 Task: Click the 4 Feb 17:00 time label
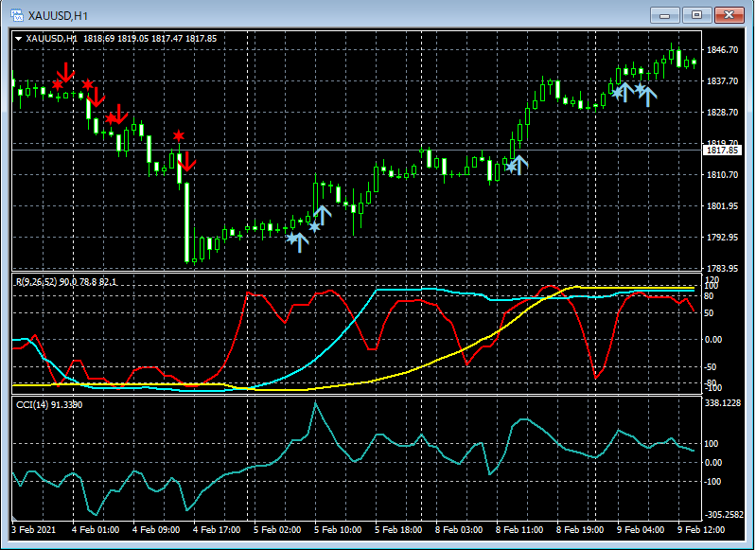pyautogui.click(x=217, y=530)
